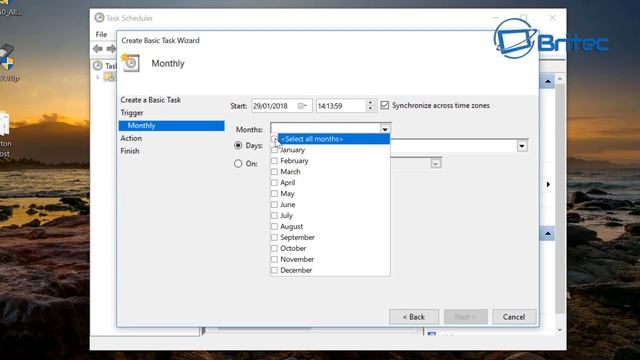Click the wizard clock header icon

(131, 63)
